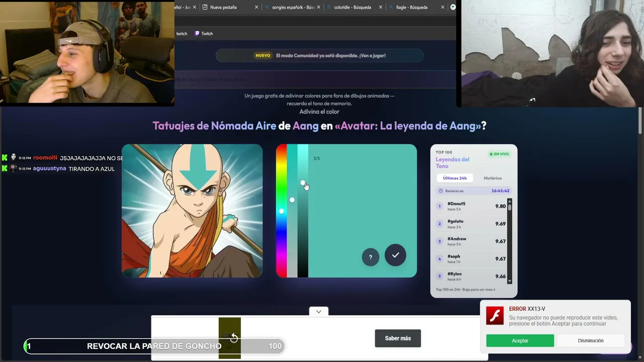
Task: Click the ERROR XX13-V popup title
Action: click(x=527, y=309)
